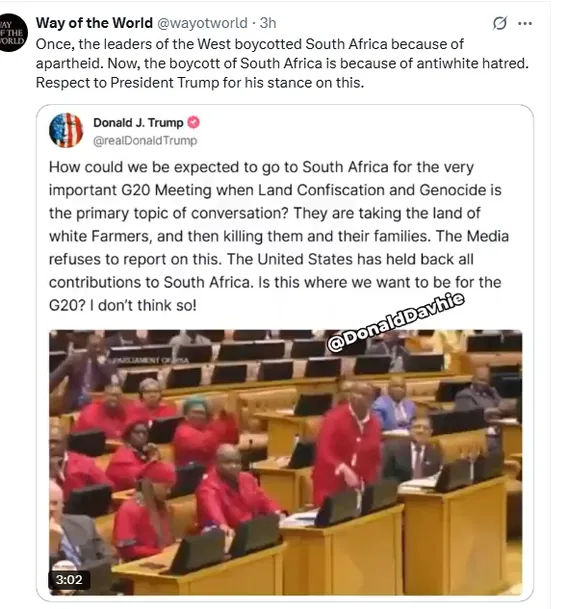568x609 pixels.
Task: Visit the @realDonaldTrump handle
Action: [145, 140]
